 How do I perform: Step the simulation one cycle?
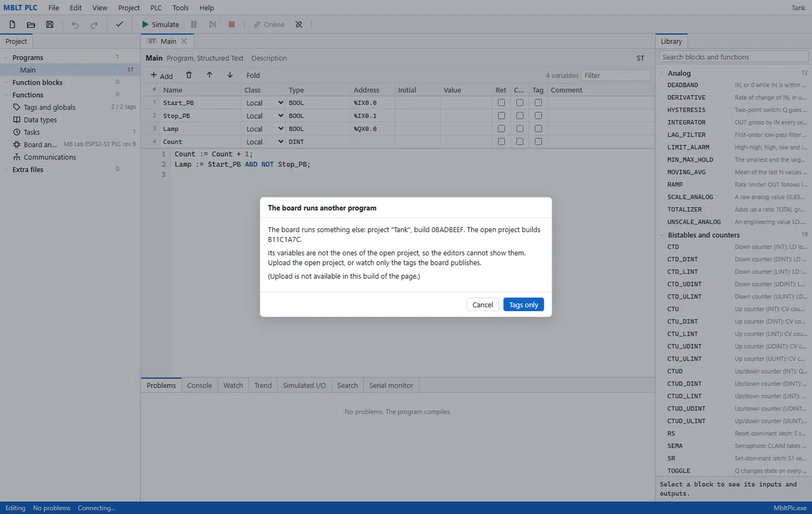point(213,25)
